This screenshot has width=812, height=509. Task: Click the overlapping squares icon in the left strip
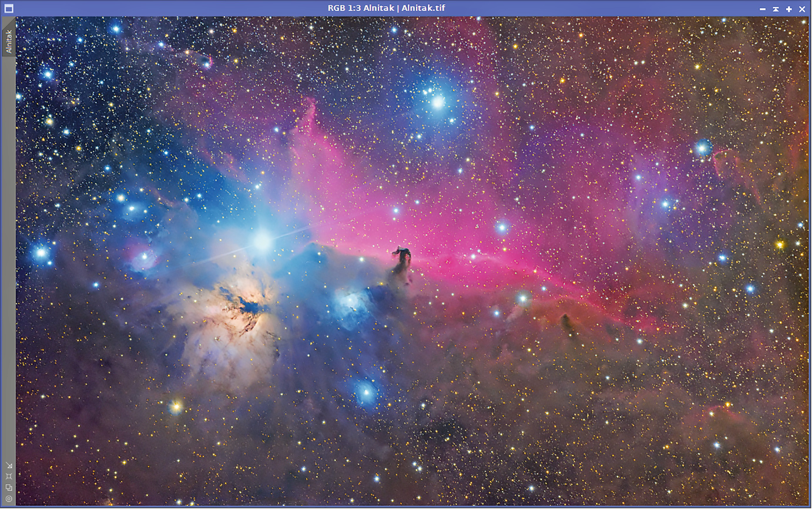8,487
